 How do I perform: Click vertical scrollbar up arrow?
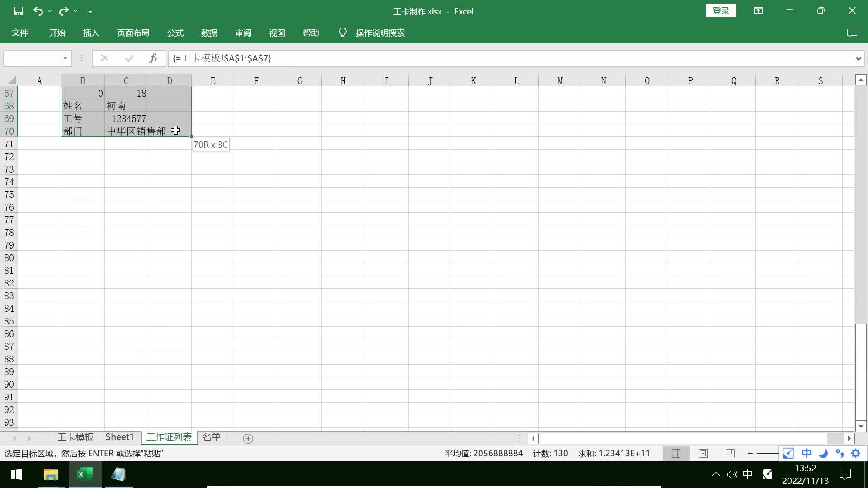(x=861, y=80)
